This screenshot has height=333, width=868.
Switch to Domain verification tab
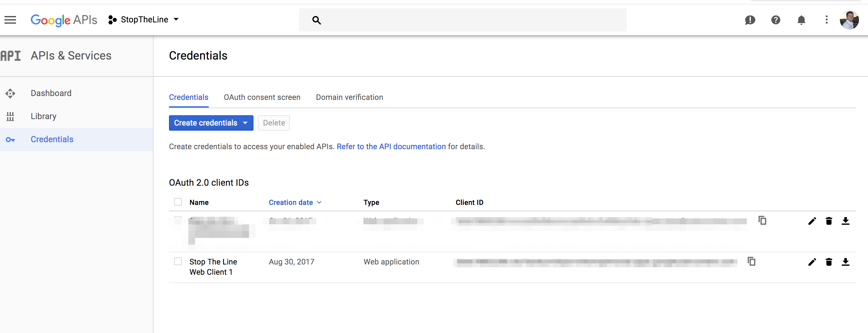click(349, 97)
